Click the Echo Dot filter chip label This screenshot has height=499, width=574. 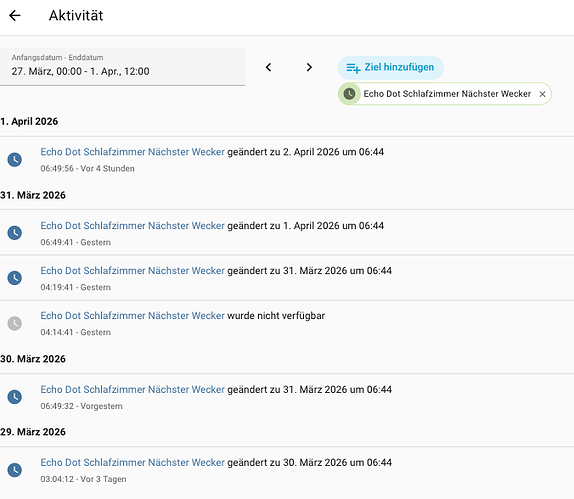(447, 94)
